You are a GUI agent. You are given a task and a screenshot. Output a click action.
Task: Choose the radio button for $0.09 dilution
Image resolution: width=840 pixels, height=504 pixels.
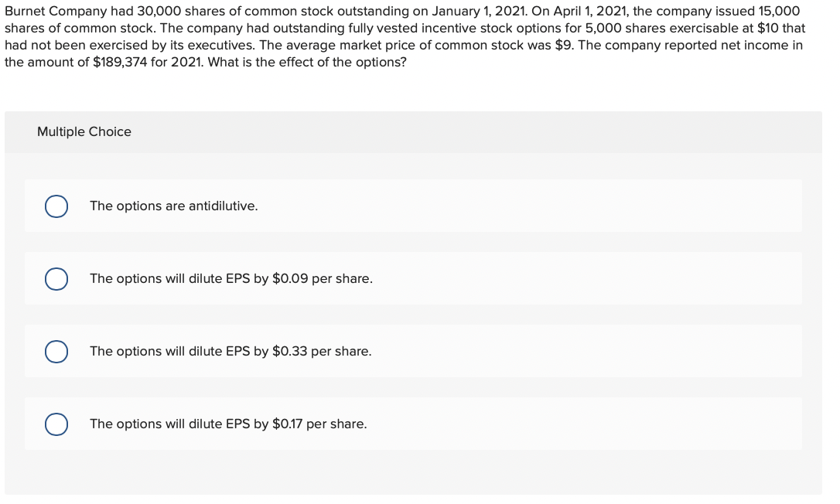pos(56,279)
